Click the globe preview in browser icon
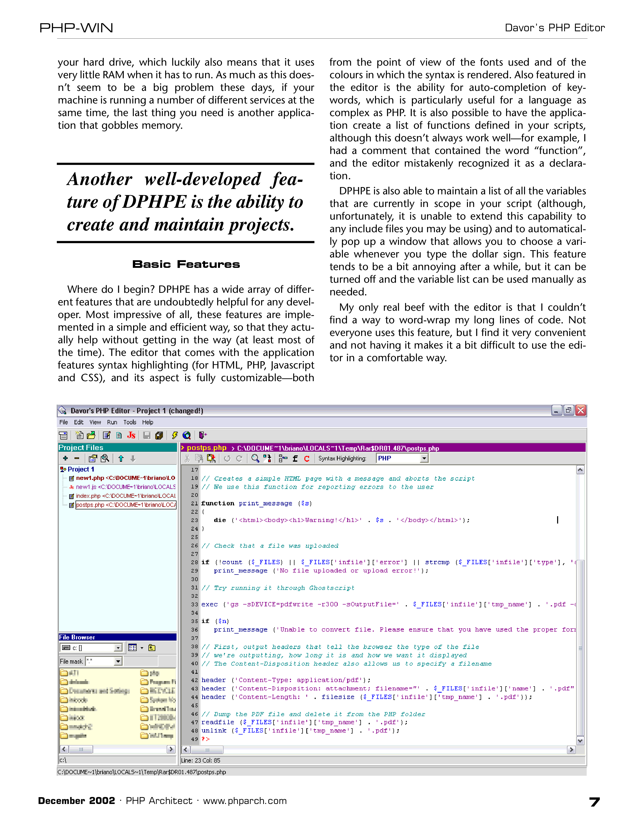Viewport: 644px width, 833px height. click(x=187, y=435)
